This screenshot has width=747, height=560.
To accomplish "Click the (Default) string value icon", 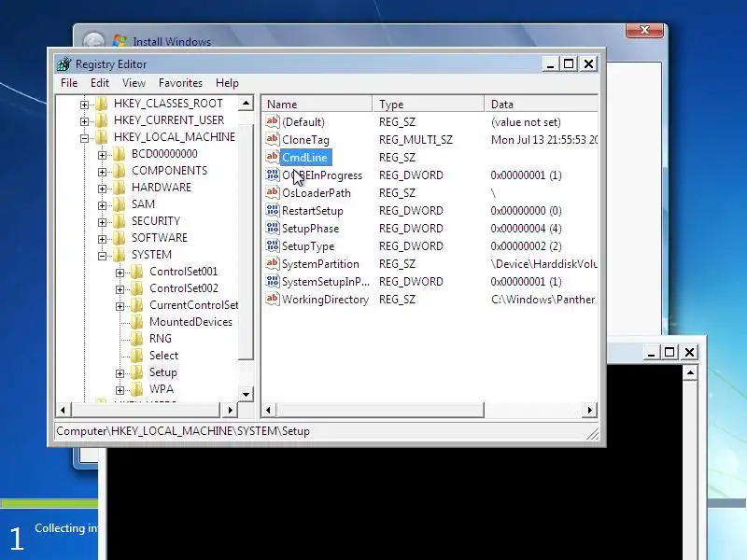I will pyautogui.click(x=273, y=121).
